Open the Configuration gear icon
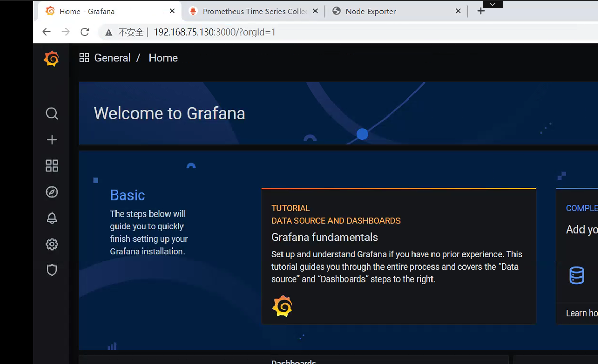This screenshot has width=598, height=364. (52, 244)
